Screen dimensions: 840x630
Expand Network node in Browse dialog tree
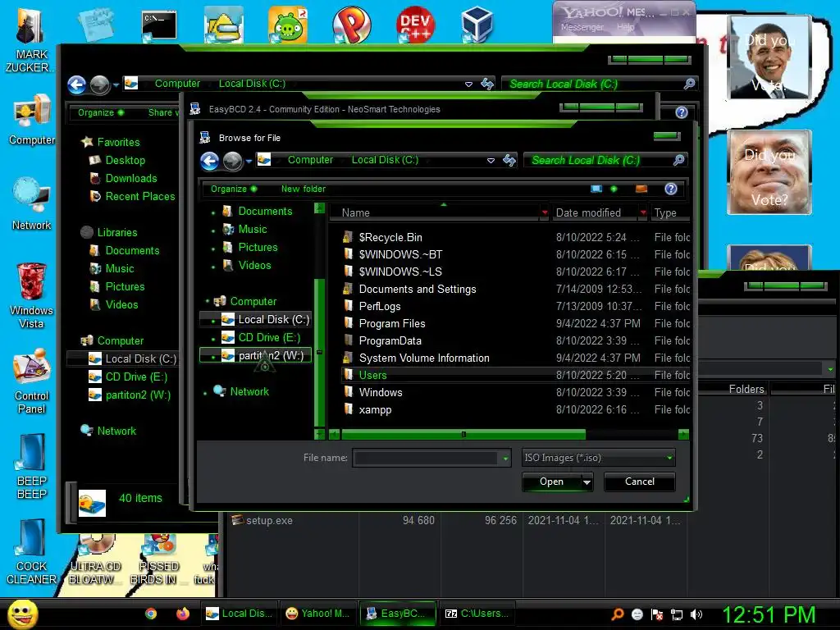(x=205, y=393)
